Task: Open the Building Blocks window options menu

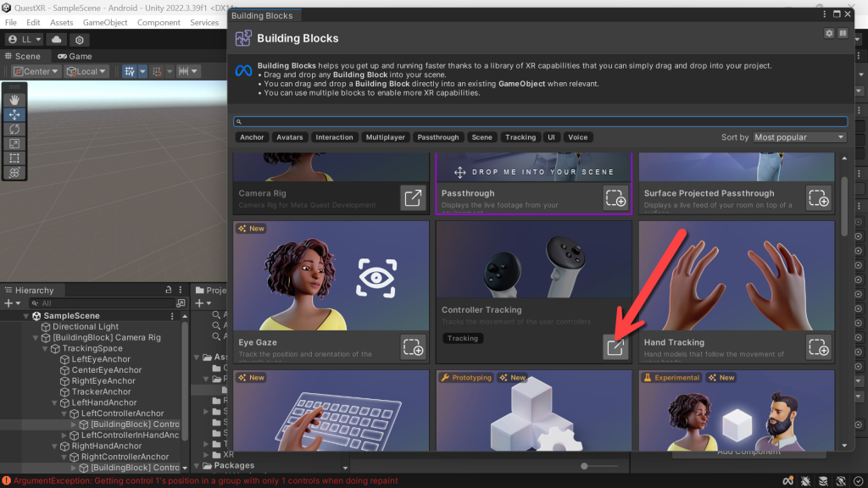Action: click(824, 14)
